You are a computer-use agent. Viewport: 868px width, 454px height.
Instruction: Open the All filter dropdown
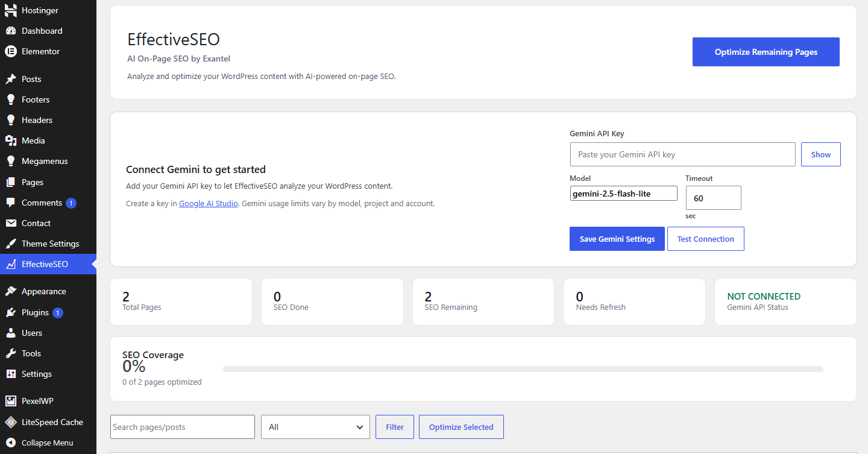click(x=315, y=427)
